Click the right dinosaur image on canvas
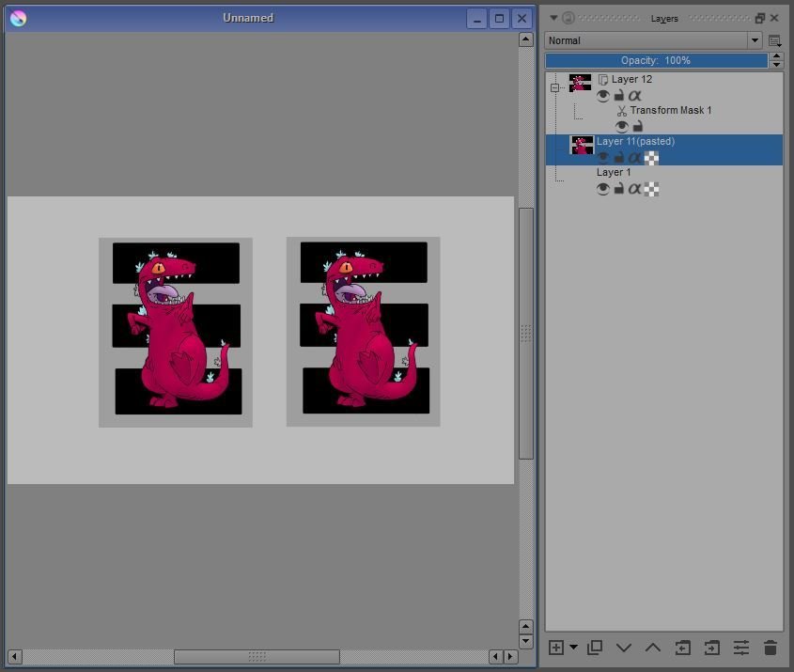The image size is (794, 672). coord(363,332)
